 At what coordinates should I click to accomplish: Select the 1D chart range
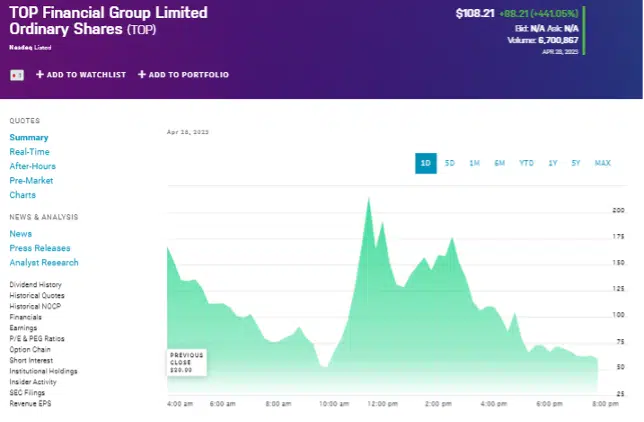(x=426, y=164)
